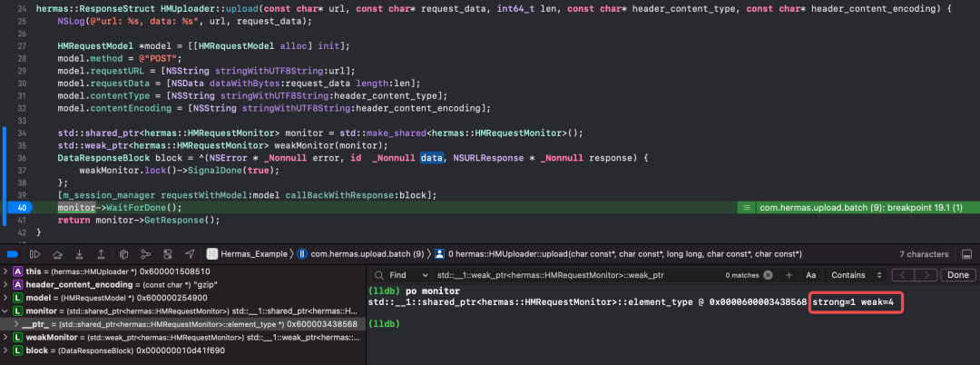Image resolution: width=980 pixels, height=365 pixels.
Task: Open the Debug Memory Graph icon
Action: click(144, 254)
